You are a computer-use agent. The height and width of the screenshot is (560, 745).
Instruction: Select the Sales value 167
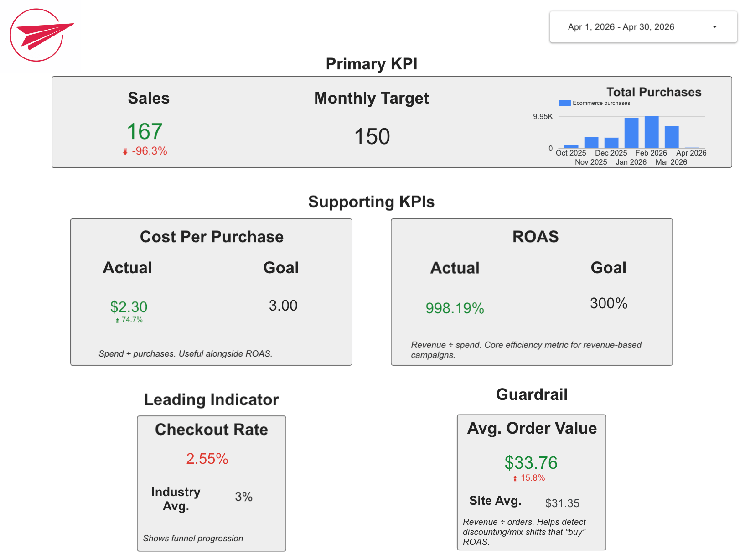tap(145, 131)
